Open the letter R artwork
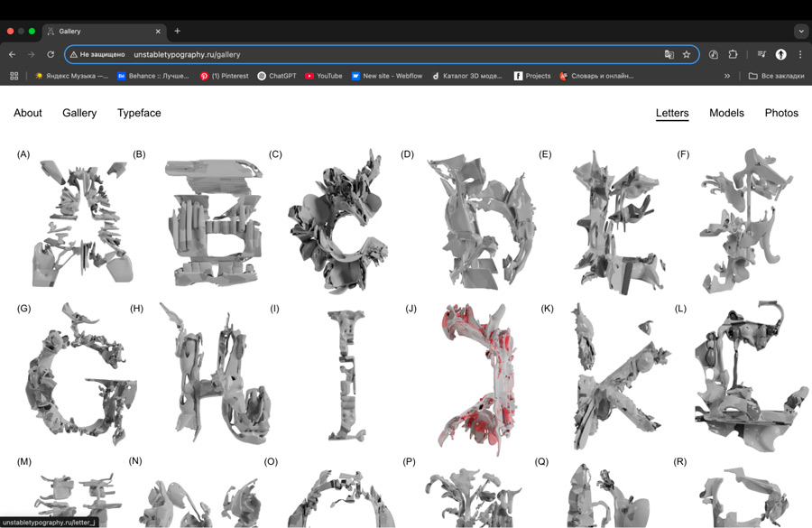This screenshot has width=812, height=528. (743, 497)
